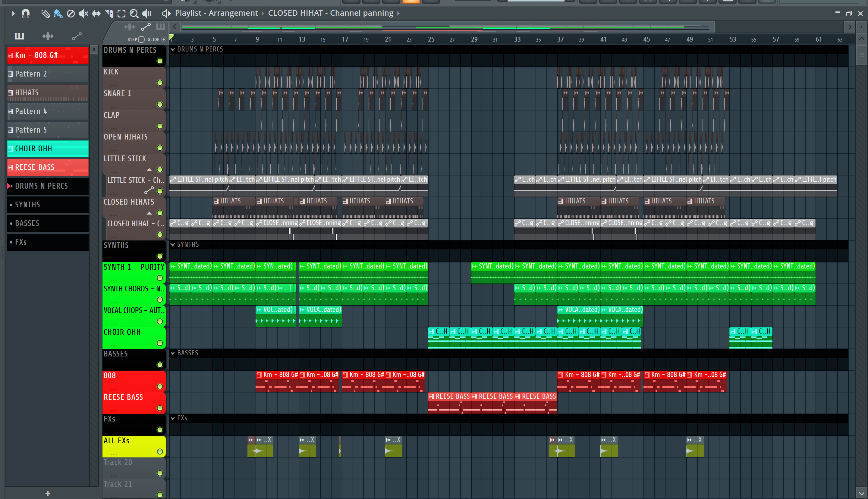
Task: Open the SYNTHS group in picker
Action: (x=48, y=205)
